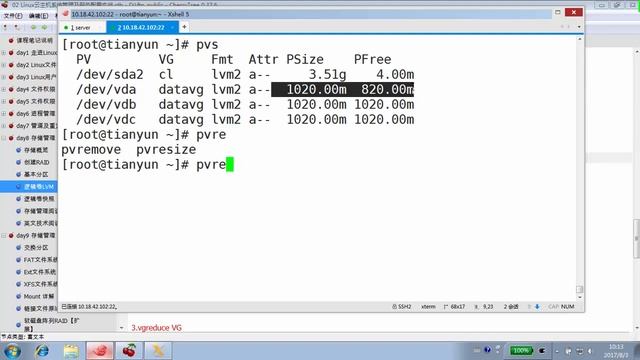Click the xterm status bar entry
The width and height of the screenshot is (640, 360).
(x=428, y=307)
